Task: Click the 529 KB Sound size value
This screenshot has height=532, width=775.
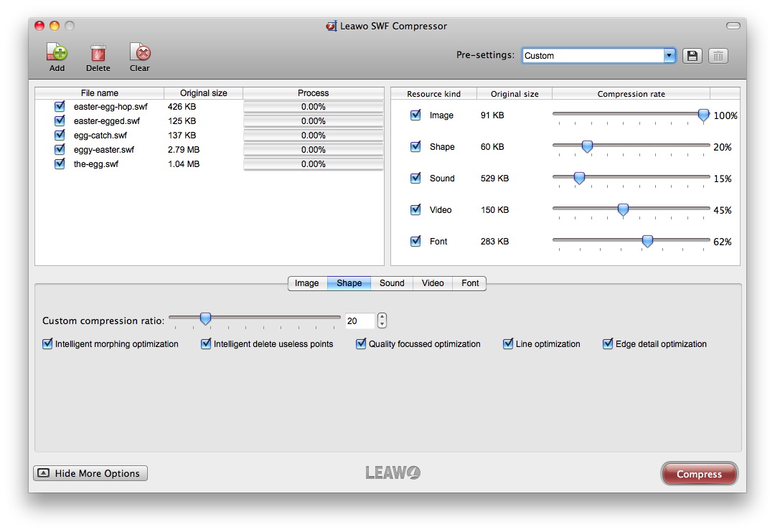Action: [x=494, y=179]
